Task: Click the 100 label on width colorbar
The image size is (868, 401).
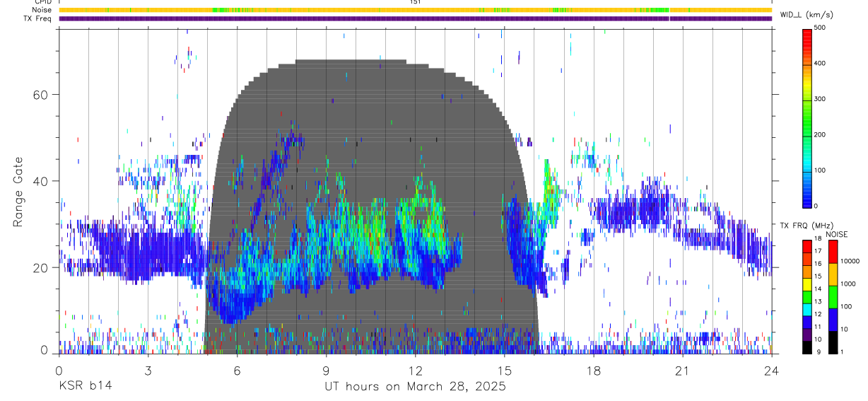Action: point(820,170)
